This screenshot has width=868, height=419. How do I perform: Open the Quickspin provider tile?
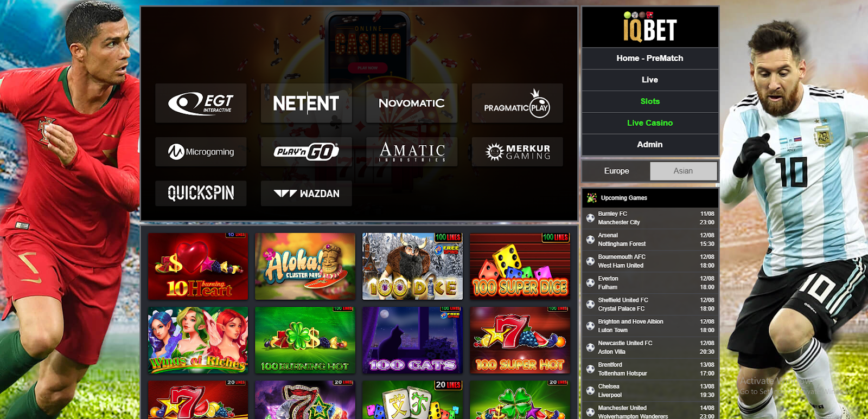(x=201, y=193)
